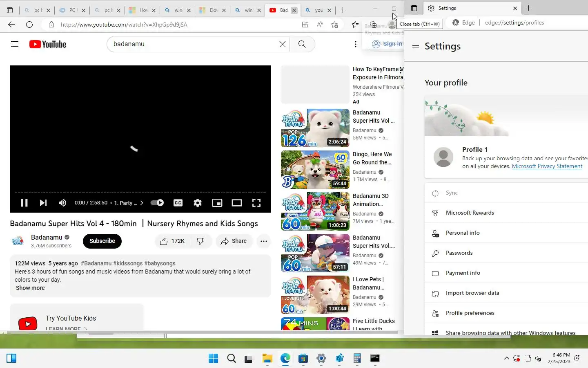Open Microsoft Store from taskbar
The image size is (588, 368).
point(303,359)
